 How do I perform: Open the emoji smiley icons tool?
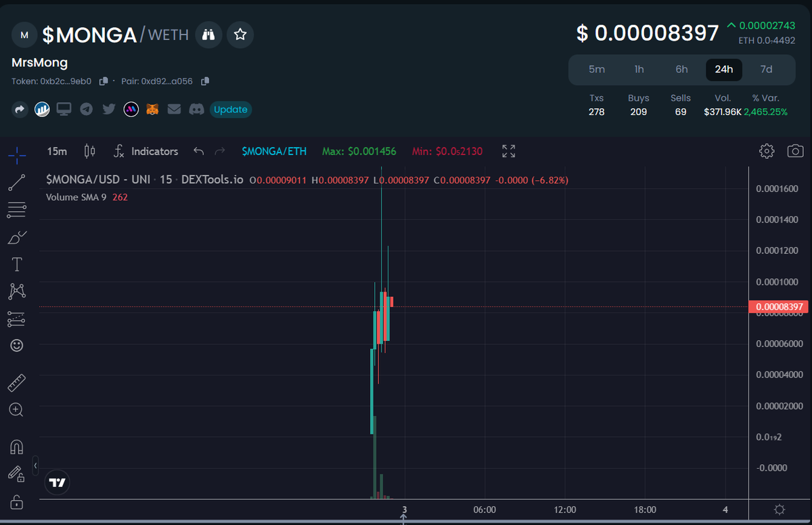tap(17, 345)
